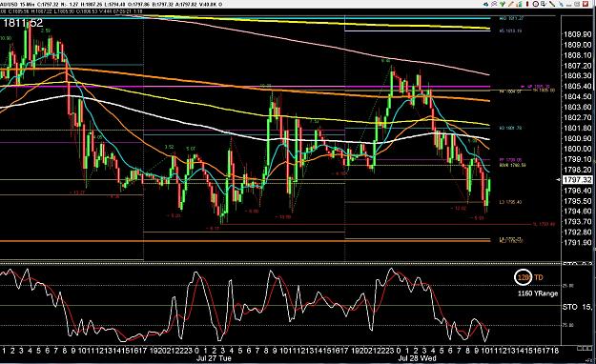Open the green bar chart studies icon
The width and height of the screenshot is (596, 364).
coord(520,4)
